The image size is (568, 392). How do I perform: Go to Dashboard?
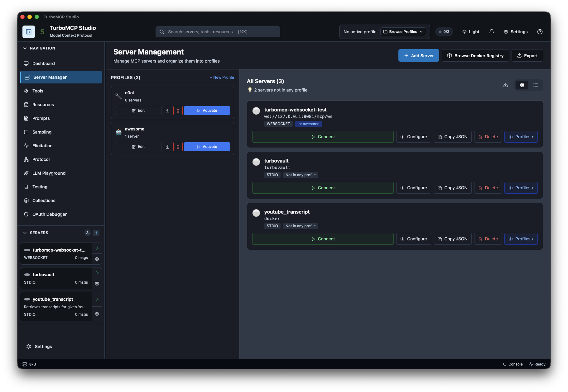tap(61, 64)
